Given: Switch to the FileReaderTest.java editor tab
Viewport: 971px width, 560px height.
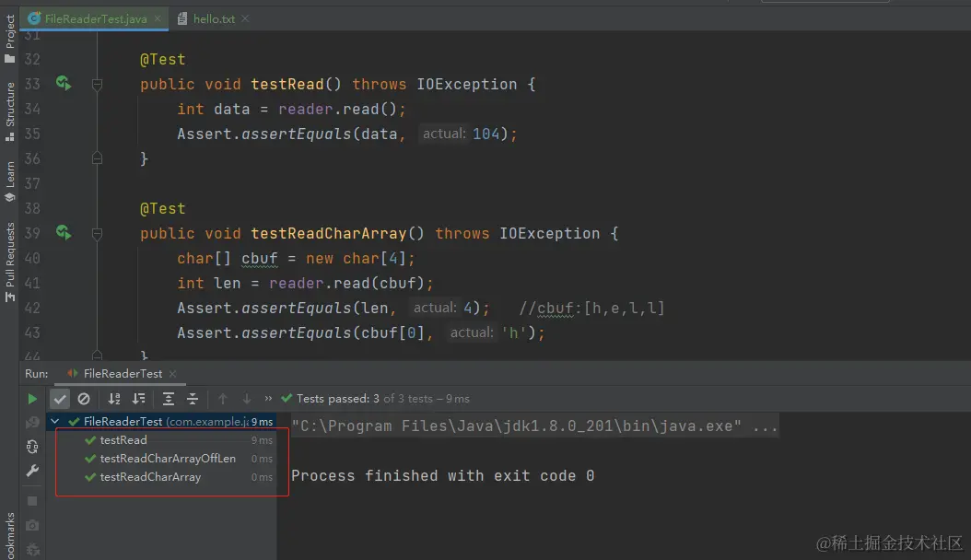Looking at the screenshot, I should tap(95, 18).
